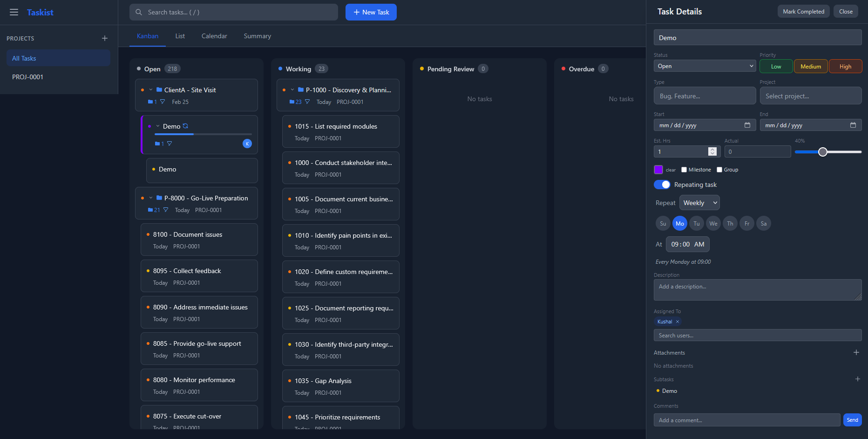Switch to the Summary tab
This screenshot has width=868, height=439.
(258, 36)
